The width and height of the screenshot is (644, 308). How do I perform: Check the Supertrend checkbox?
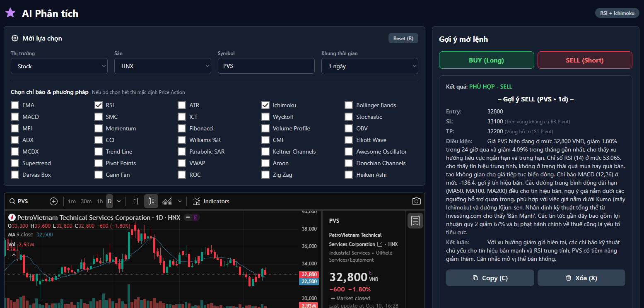pos(15,163)
